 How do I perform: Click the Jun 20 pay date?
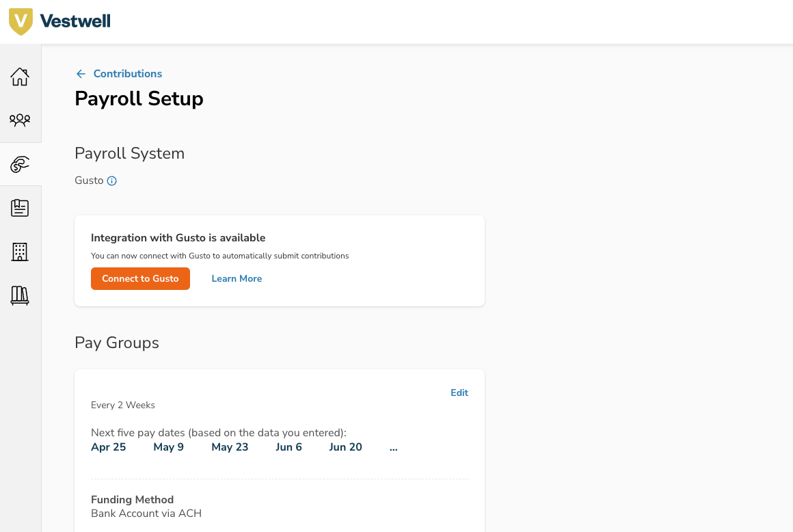pyautogui.click(x=345, y=447)
